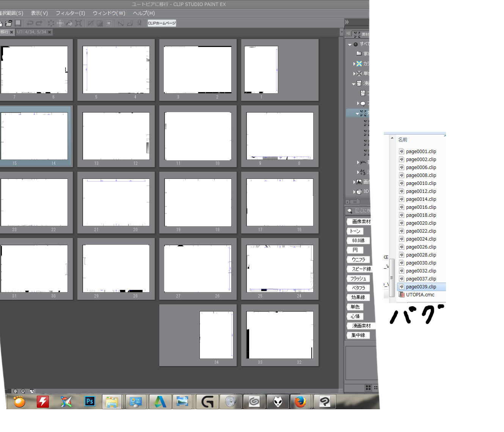Click the fit-to-view icon below page manager
The image size is (504, 432).
(32, 391)
